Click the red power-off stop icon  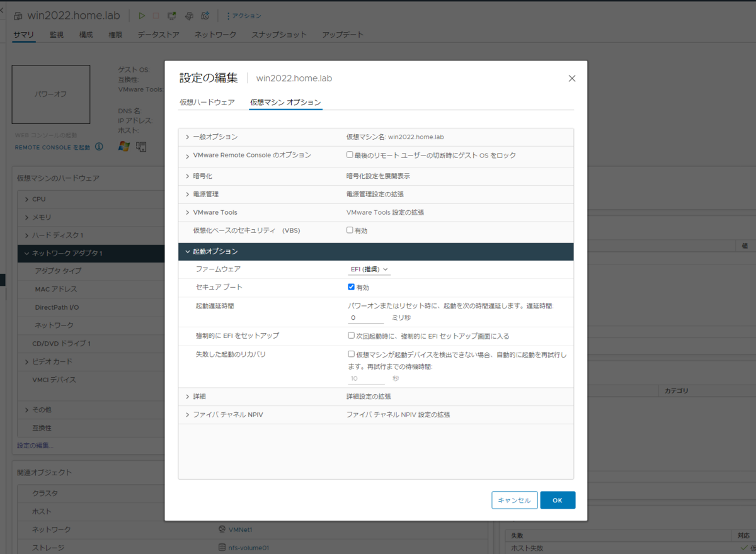156,15
